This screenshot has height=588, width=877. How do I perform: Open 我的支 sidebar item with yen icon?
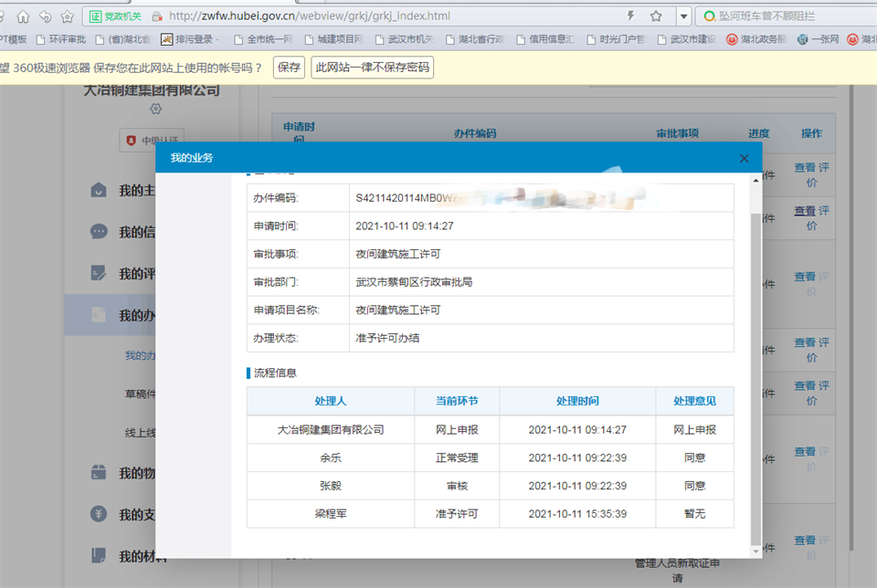click(122, 514)
